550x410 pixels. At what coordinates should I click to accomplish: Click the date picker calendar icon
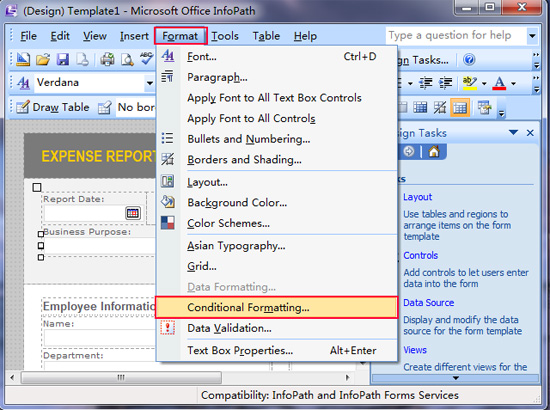[x=133, y=213]
